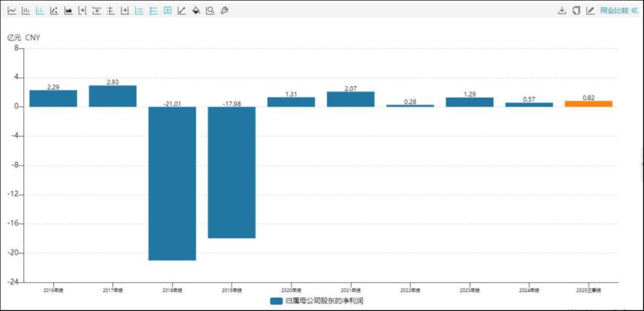Screen dimensions: 644x311
Task: Open the wrench settings tool
Action: coord(224,11)
